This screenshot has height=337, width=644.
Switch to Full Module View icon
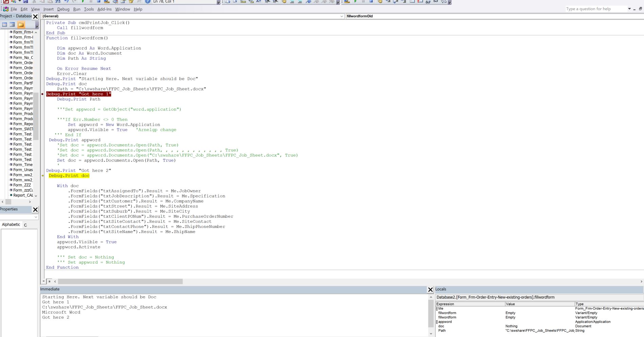(49, 281)
